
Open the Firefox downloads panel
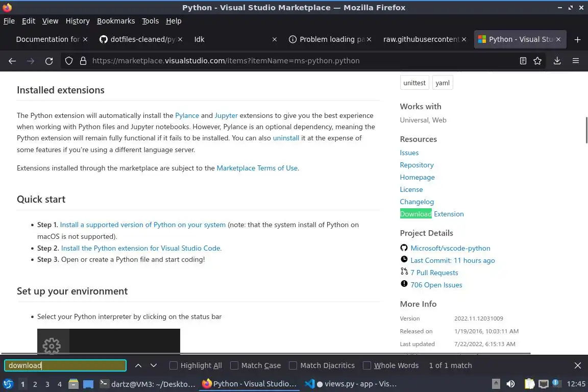[557, 61]
